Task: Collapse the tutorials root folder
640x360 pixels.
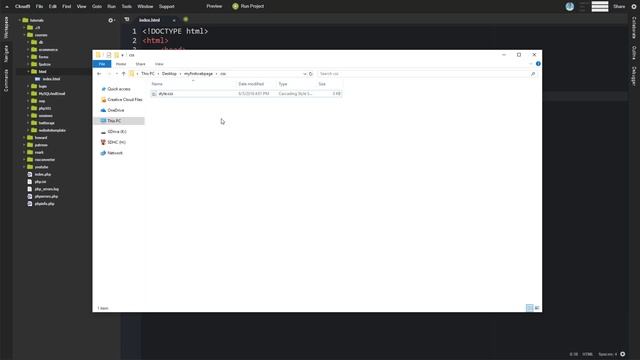Action: point(19,20)
